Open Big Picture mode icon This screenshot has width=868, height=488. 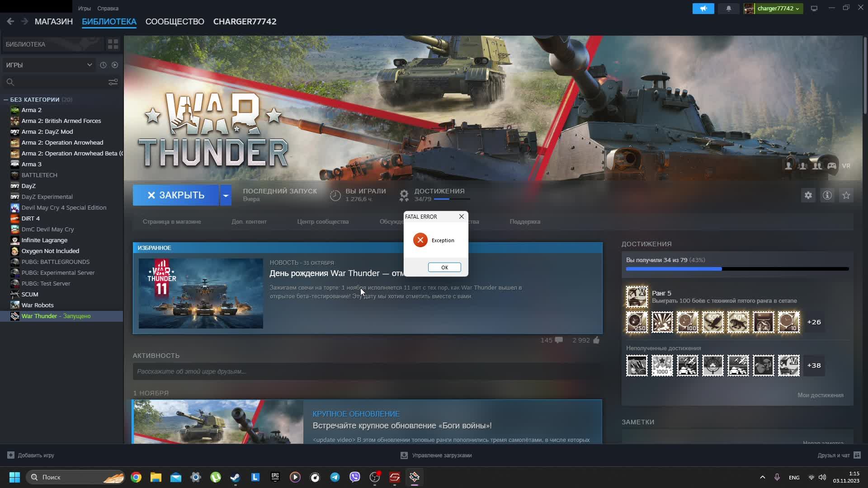pos(814,9)
